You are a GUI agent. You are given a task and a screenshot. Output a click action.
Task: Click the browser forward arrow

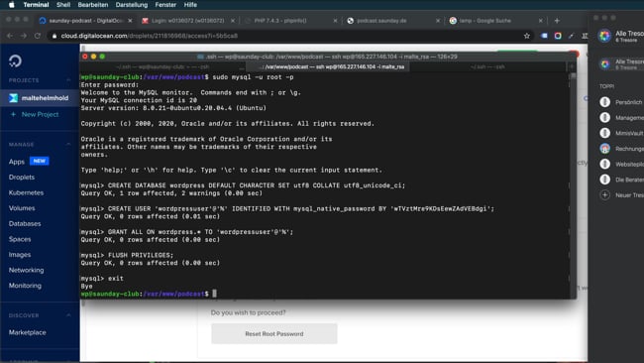click(24, 36)
